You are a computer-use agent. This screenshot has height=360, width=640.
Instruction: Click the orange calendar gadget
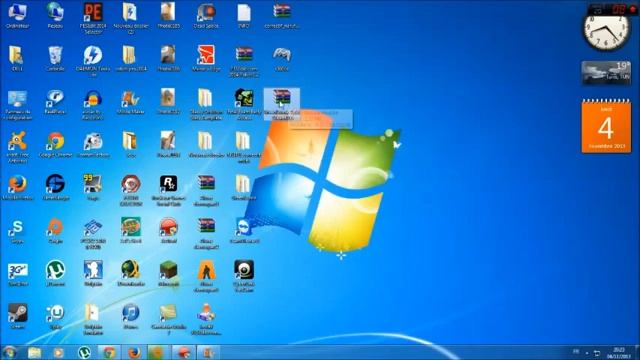606,126
